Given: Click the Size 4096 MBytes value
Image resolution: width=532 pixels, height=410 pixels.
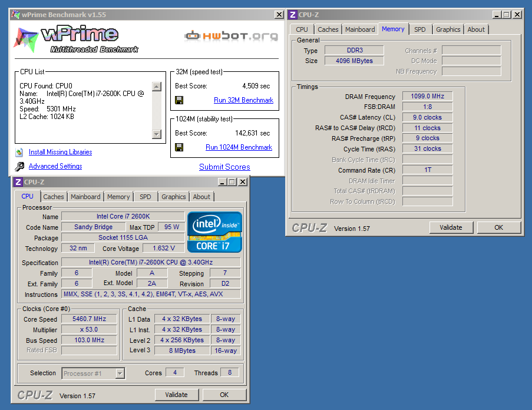Looking at the screenshot, I should pyautogui.click(x=355, y=61).
